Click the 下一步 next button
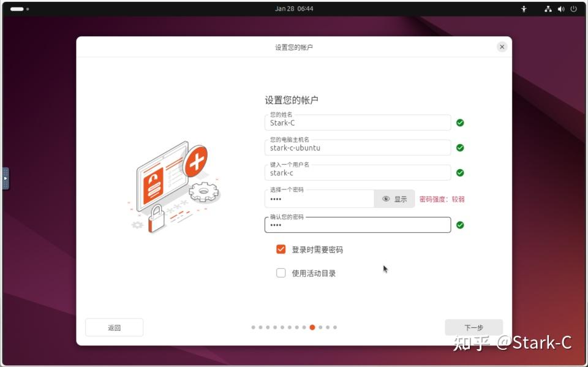588x367 pixels. (473, 328)
